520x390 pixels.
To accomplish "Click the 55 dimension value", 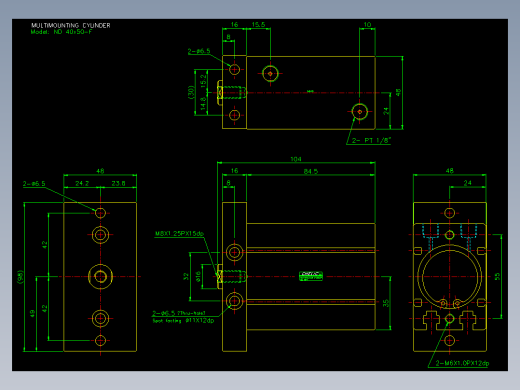I will pyautogui.click(x=497, y=276).
